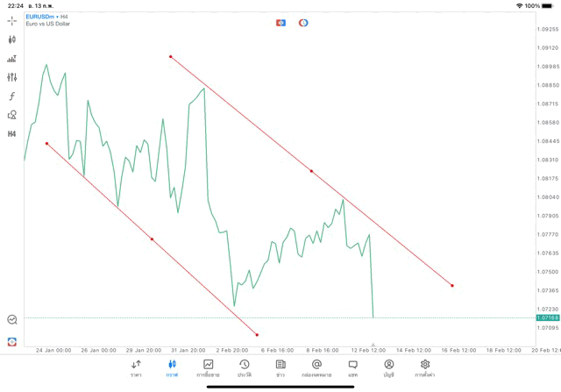561x392 pixels.
Task: Tap the red-blue app icon at bottom-left
Action: tap(12, 340)
